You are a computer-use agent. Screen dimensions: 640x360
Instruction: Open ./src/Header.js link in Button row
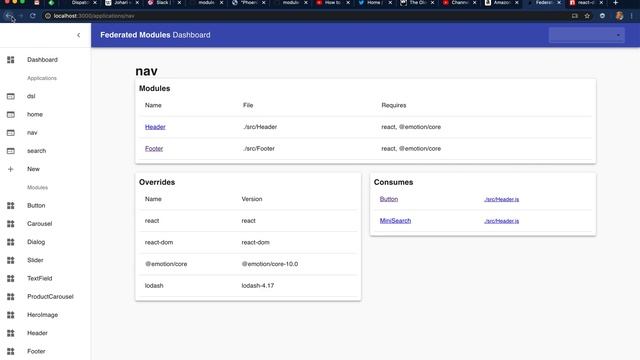(502, 199)
